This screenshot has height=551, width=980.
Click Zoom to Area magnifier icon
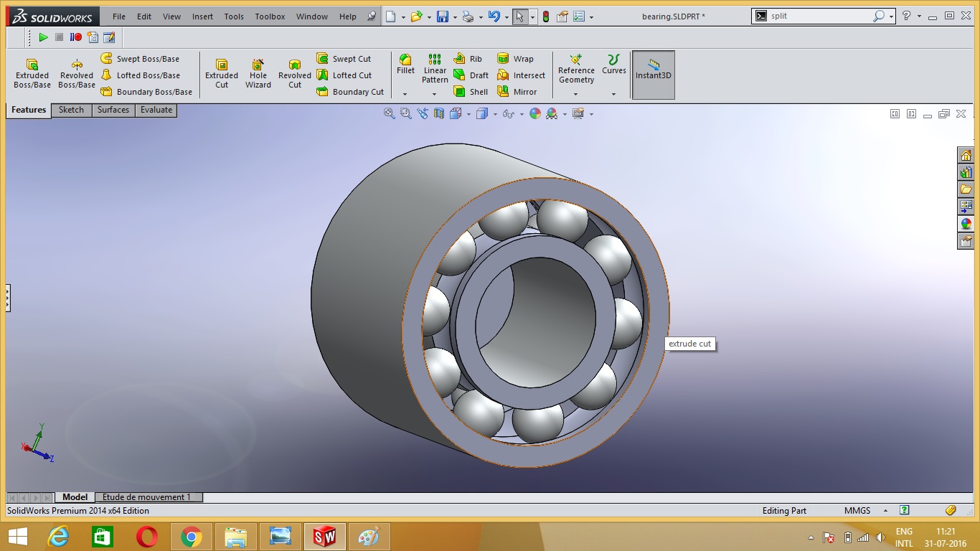point(406,113)
